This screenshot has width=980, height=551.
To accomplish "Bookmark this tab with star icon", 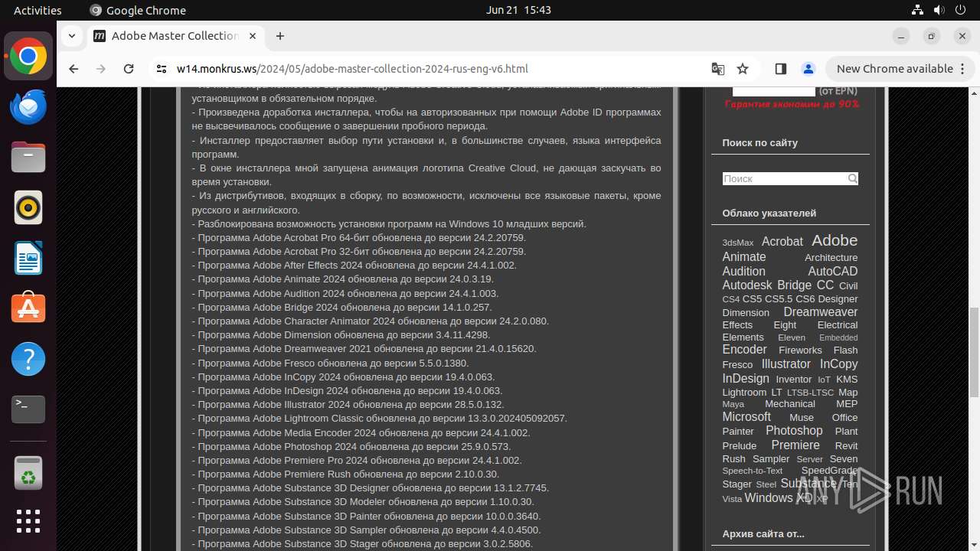I will 743,69.
